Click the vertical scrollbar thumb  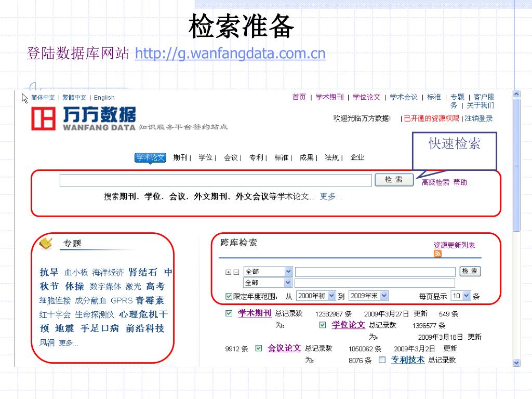tap(516, 165)
